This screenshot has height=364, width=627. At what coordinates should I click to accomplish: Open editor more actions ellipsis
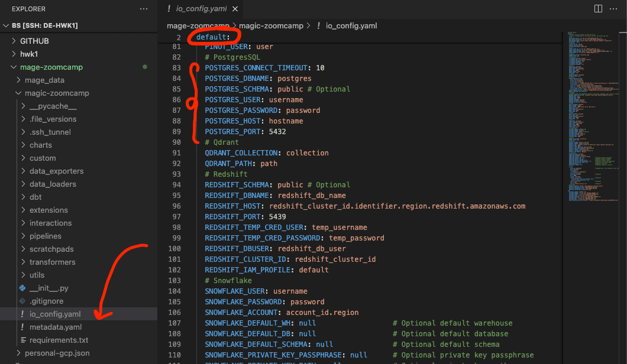tap(613, 9)
